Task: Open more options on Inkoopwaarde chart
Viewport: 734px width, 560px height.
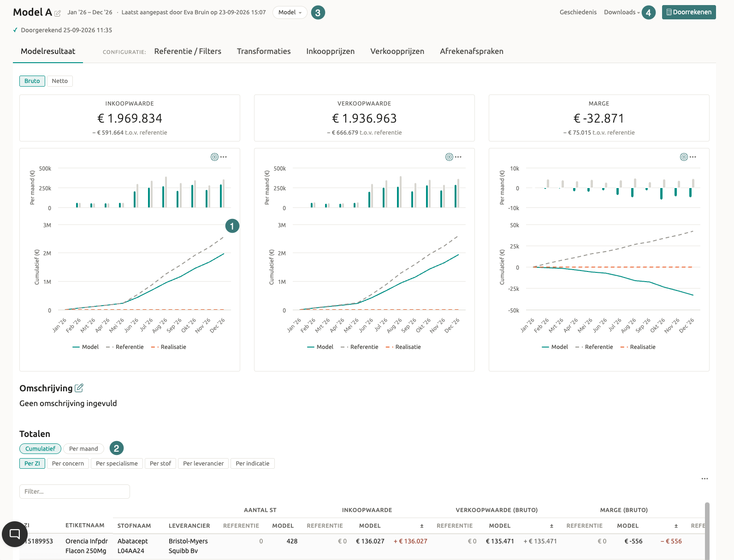Action: coord(224,157)
